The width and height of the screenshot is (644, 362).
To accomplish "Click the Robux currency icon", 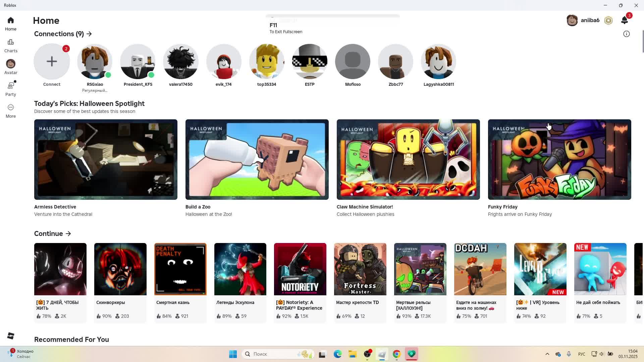I will [x=608, y=20].
